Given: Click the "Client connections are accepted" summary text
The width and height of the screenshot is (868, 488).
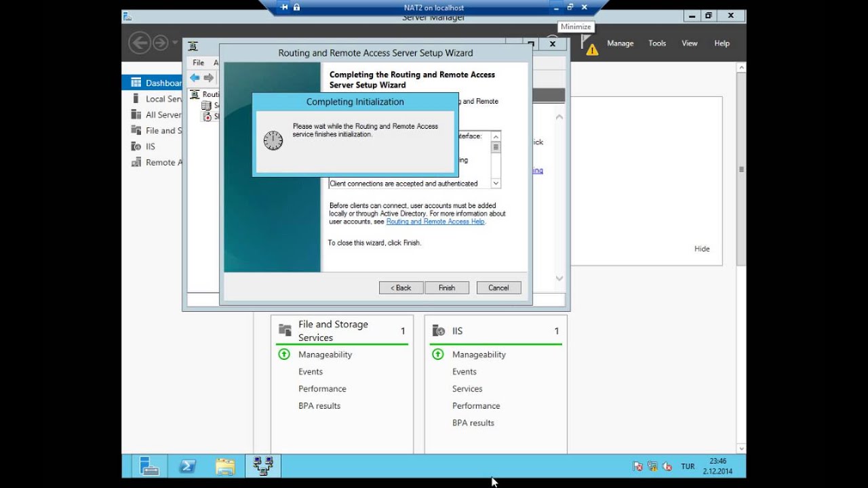Looking at the screenshot, I should point(403,183).
